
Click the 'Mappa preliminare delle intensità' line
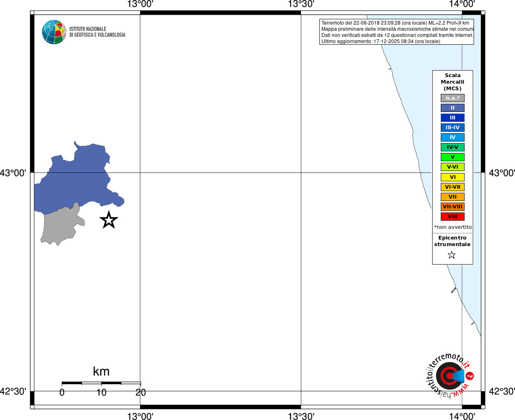pyautogui.click(x=397, y=29)
